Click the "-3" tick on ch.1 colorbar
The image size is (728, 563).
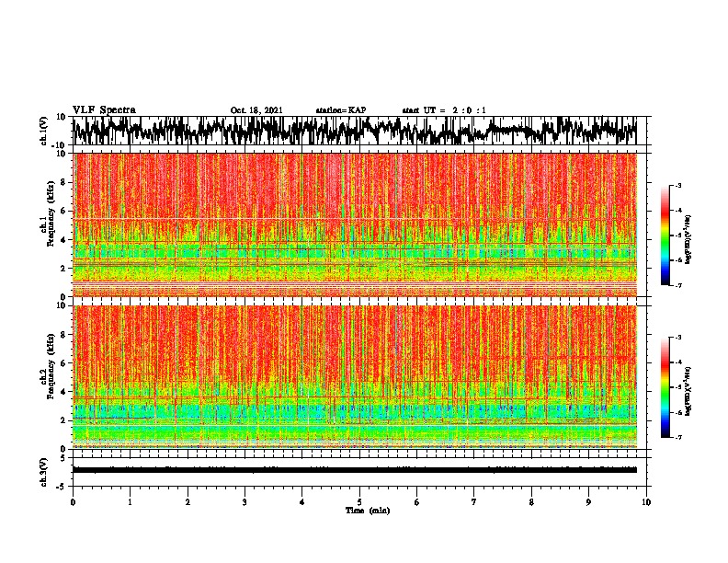(677, 186)
